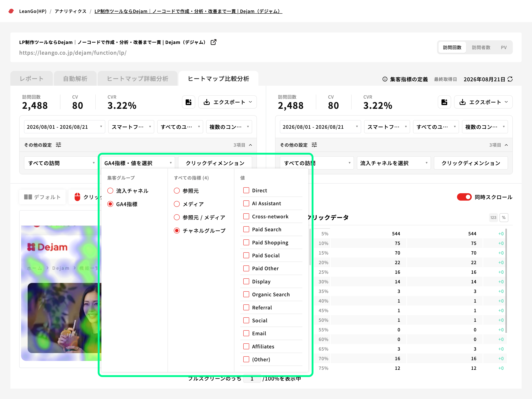Click left panel's クリックディメンション button
This screenshot has width=532, height=399.
coord(215,163)
